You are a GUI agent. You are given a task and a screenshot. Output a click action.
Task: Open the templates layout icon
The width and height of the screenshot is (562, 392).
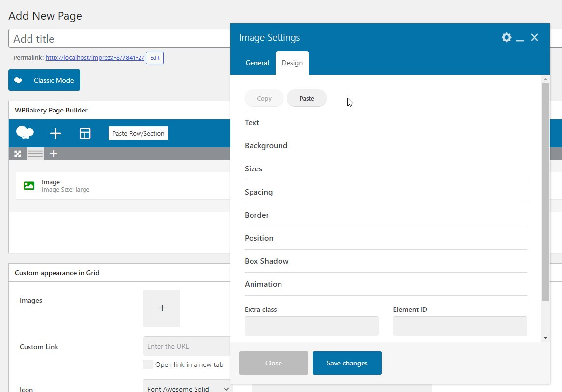click(85, 133)
